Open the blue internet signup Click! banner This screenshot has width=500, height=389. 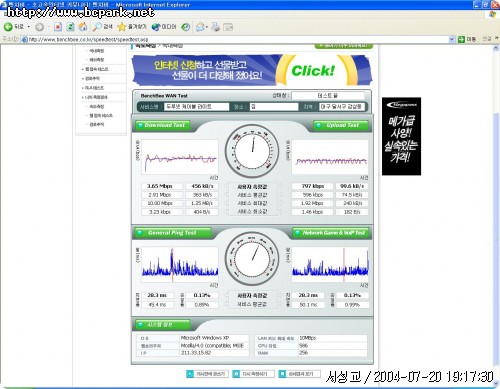coord(252,70)
